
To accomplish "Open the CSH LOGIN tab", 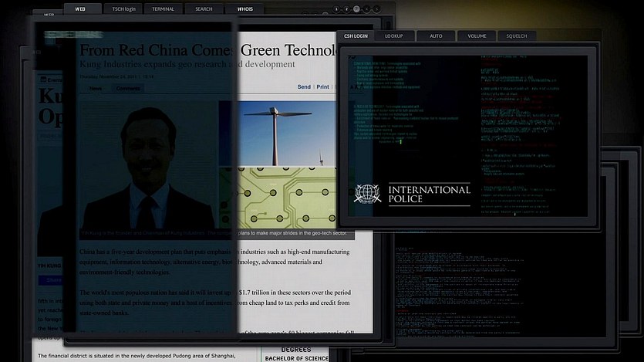I will (356, 36).
